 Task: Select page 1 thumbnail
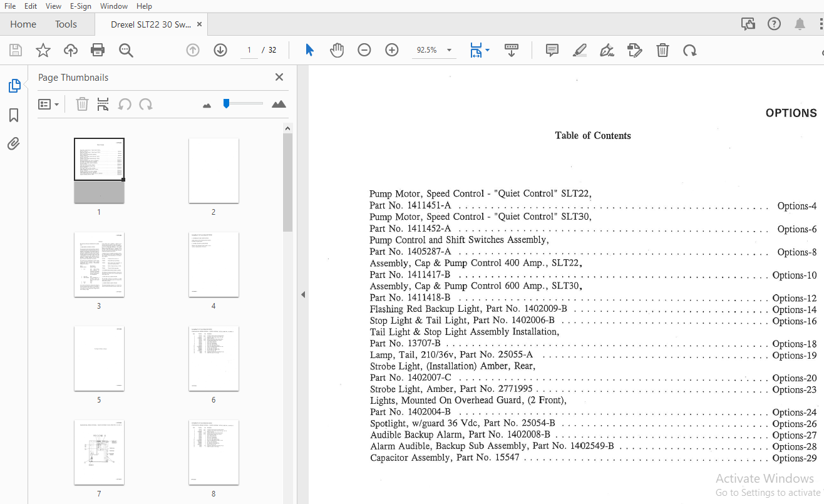(99, 170)
